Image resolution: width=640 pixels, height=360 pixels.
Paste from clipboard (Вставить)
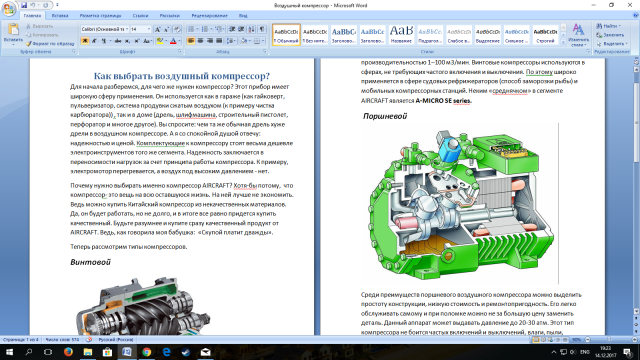(x=13, y=33)
